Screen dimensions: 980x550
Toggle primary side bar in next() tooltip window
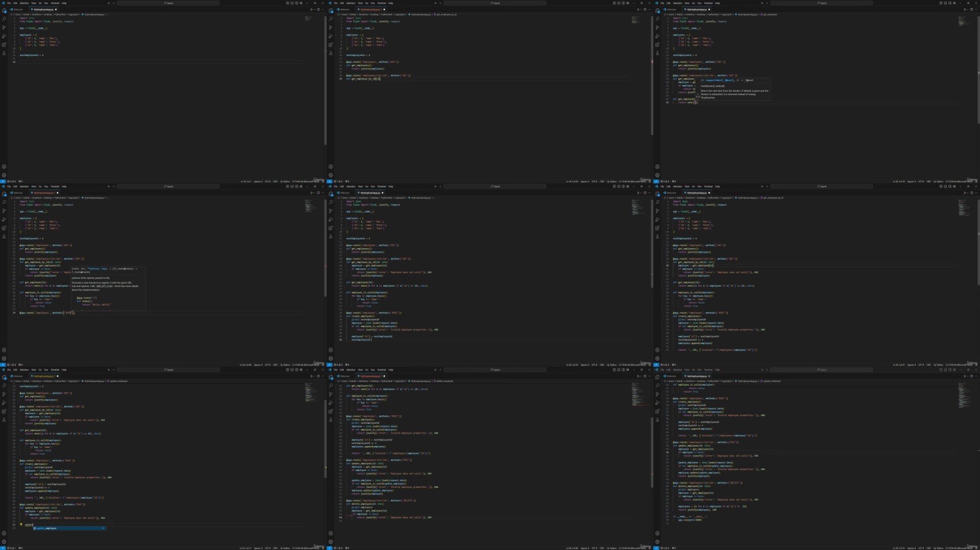pos(941,3)
